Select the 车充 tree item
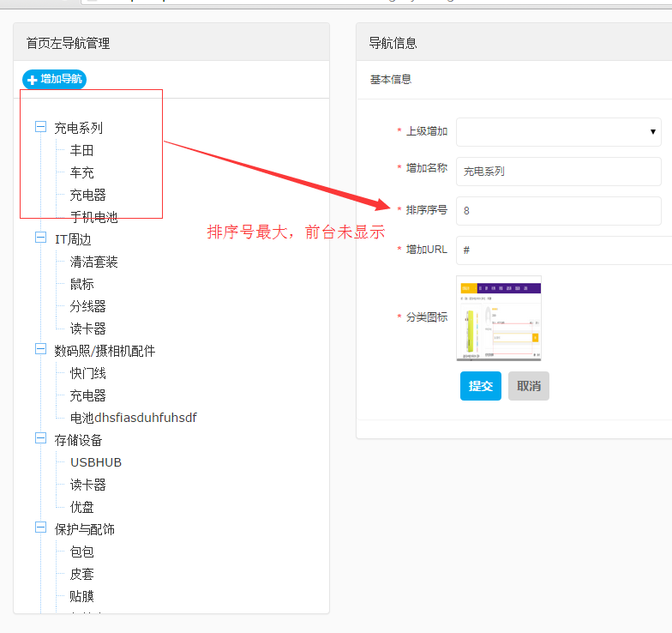 [x=82, y=172]
